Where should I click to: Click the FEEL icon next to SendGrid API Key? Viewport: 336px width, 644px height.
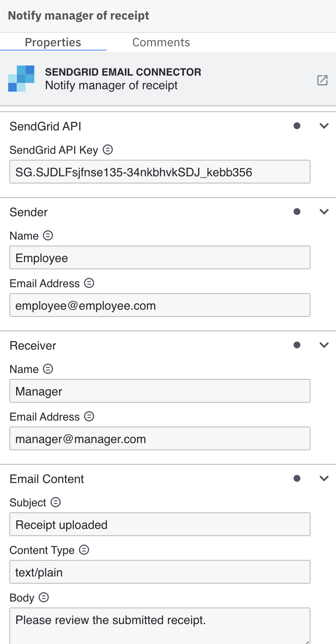click(x=107, y=150)
